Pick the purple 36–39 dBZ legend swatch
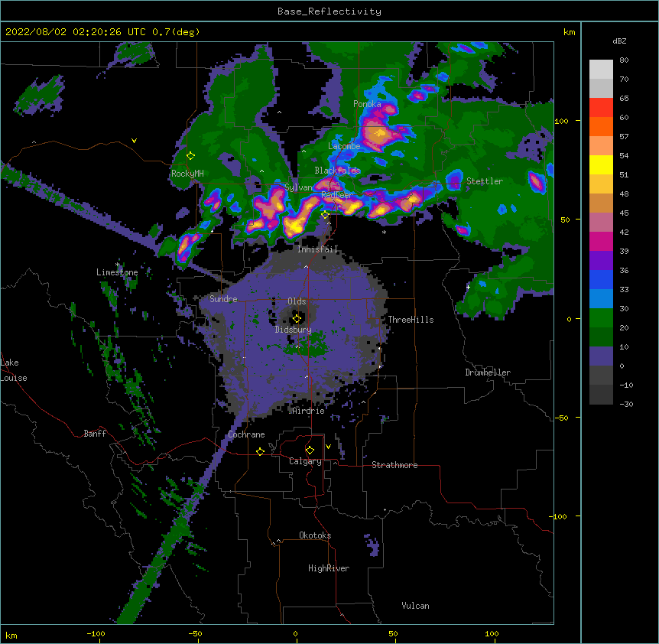 coord(601,260)
